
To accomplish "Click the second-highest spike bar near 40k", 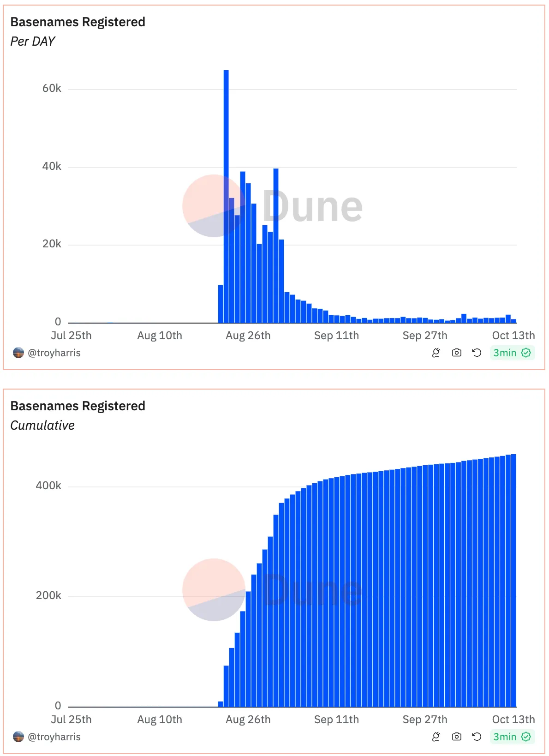I will pos(276,245).
